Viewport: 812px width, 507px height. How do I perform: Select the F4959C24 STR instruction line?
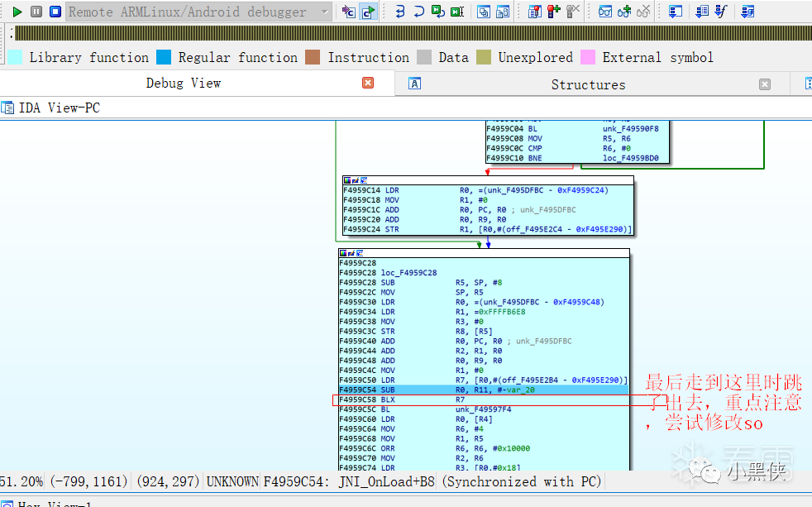click(x=487, y=229)
